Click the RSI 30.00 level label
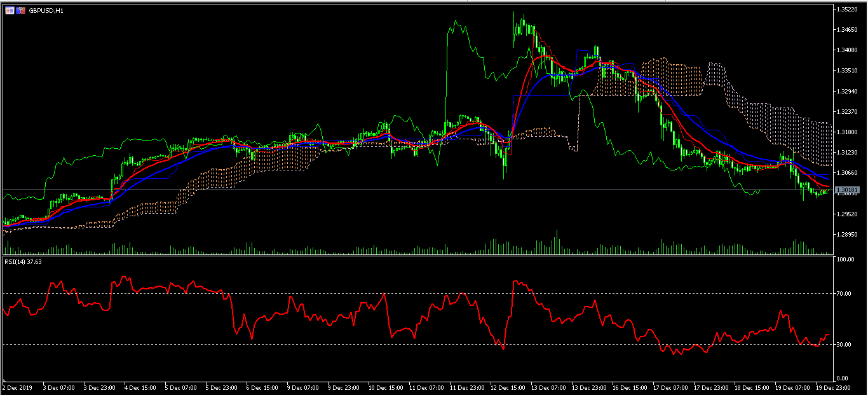Viewport: 868px width, 395px height. [846, 344]
